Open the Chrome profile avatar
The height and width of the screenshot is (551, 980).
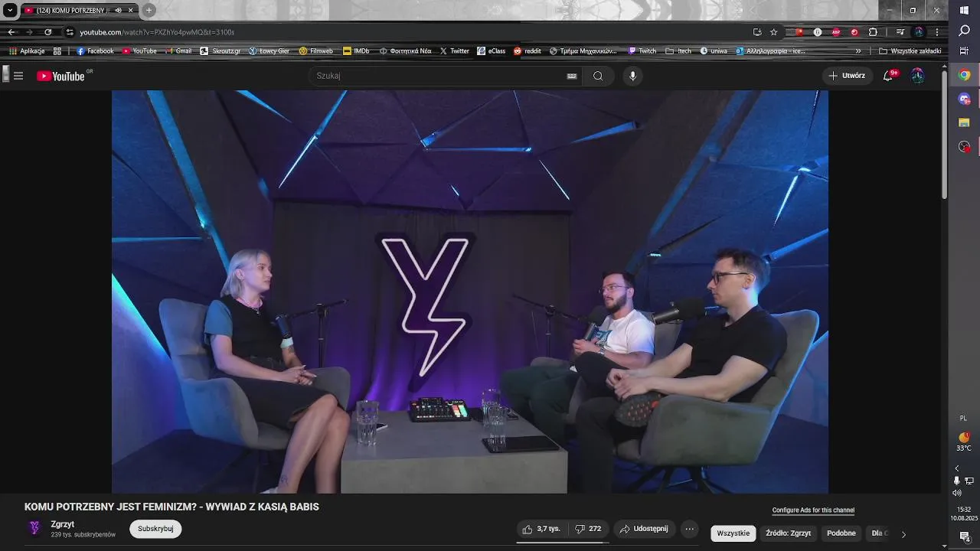pos(919,32)
